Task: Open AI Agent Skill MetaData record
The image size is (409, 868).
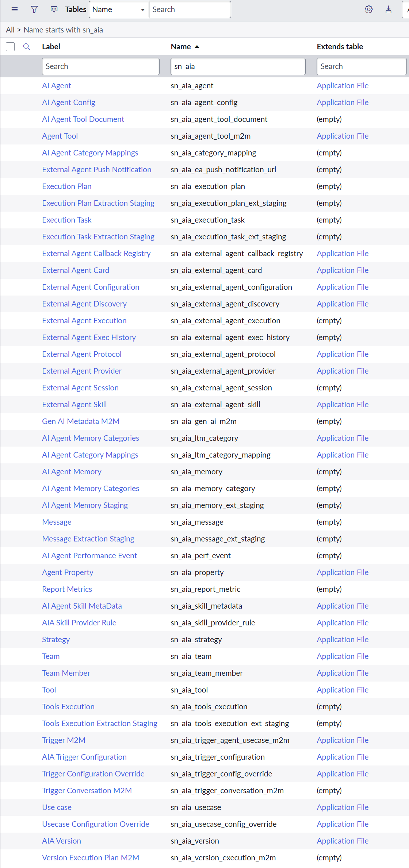Action: [x=82, y=606]
